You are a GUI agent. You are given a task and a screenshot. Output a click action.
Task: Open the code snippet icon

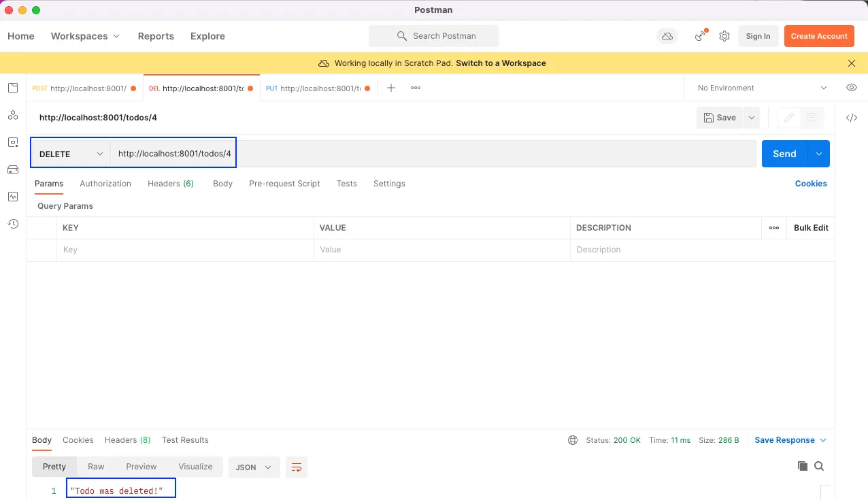[x=851, y=118]
